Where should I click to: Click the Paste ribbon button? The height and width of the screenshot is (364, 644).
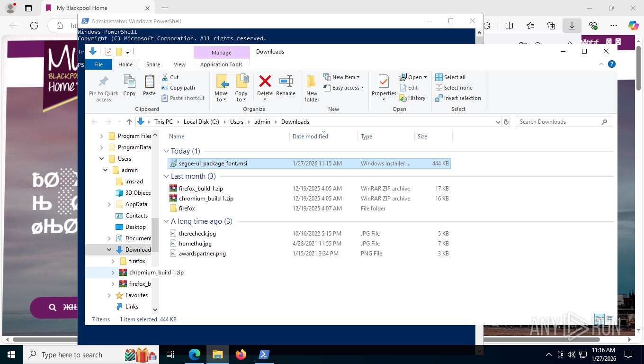(x=149, y=86)
